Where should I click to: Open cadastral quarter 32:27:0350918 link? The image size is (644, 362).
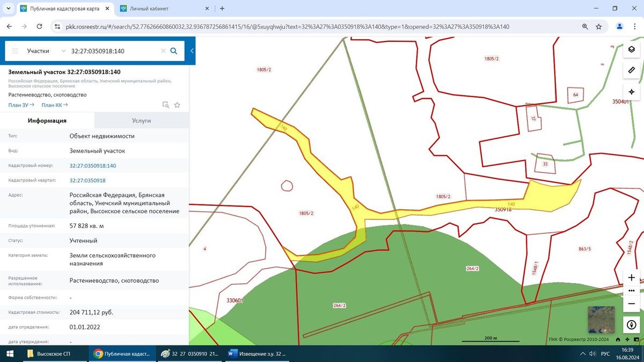(x=87, y=180)
